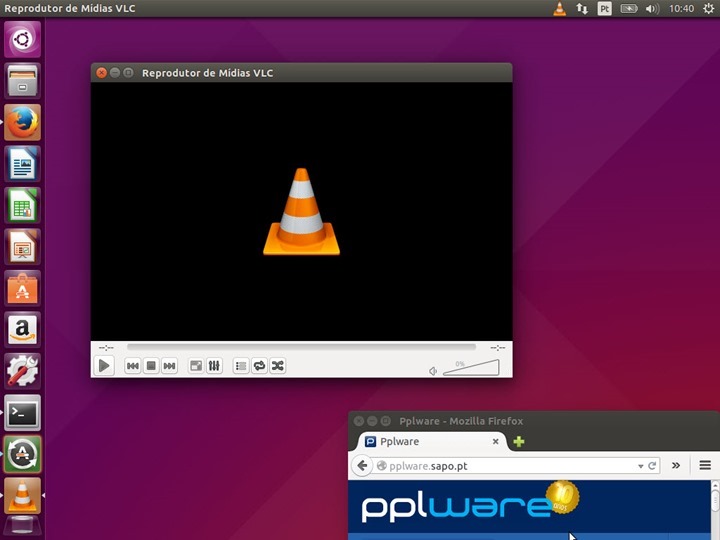Open sound volume indicator in top panel
The image size is (720, 540).
(652, 8)
